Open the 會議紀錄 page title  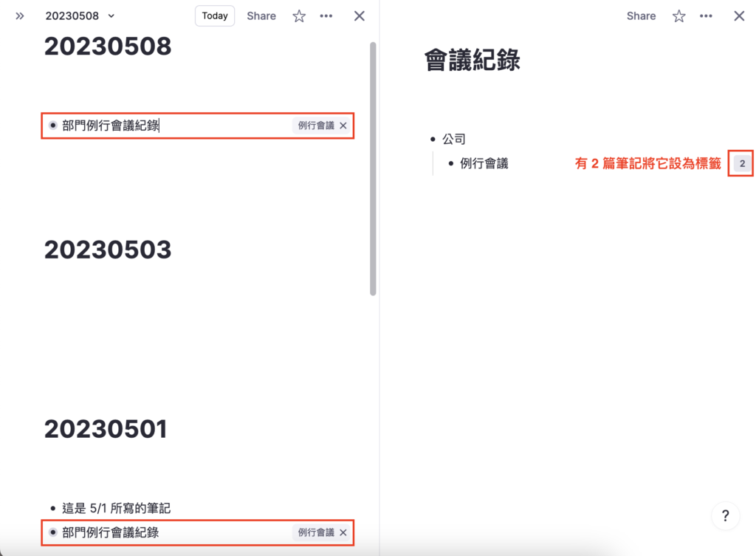click(x=473, y=60)
